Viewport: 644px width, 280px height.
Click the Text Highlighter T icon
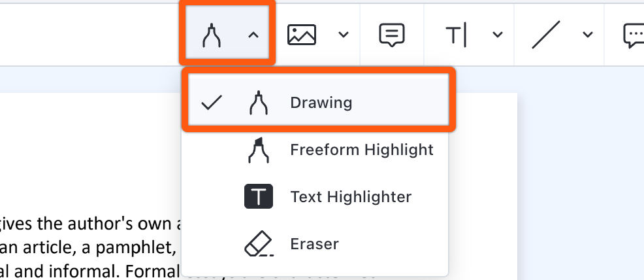coord(259,196)
